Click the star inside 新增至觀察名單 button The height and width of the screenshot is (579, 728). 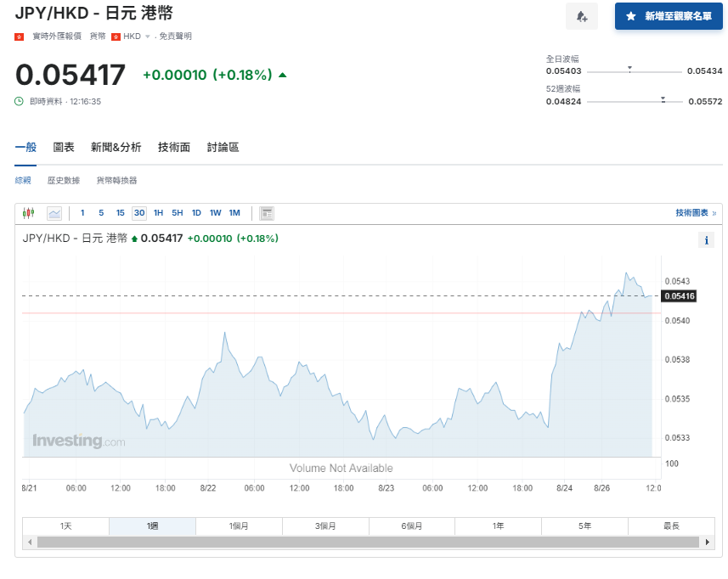629,16
